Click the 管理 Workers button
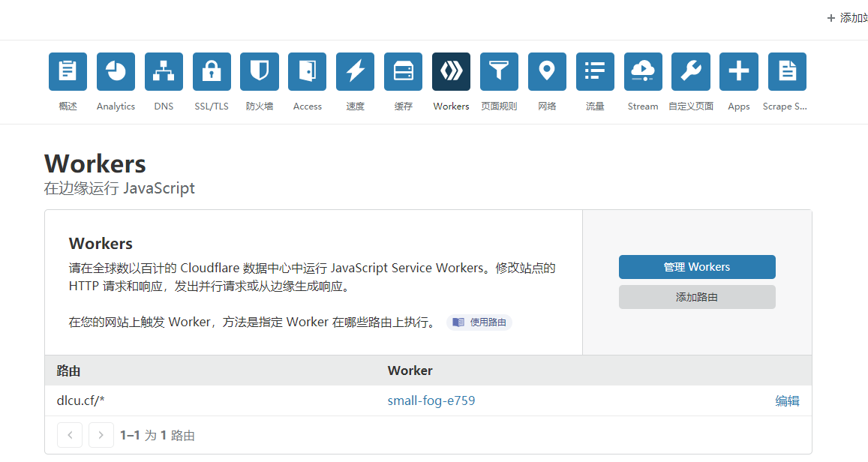 [x=697, y=266]
